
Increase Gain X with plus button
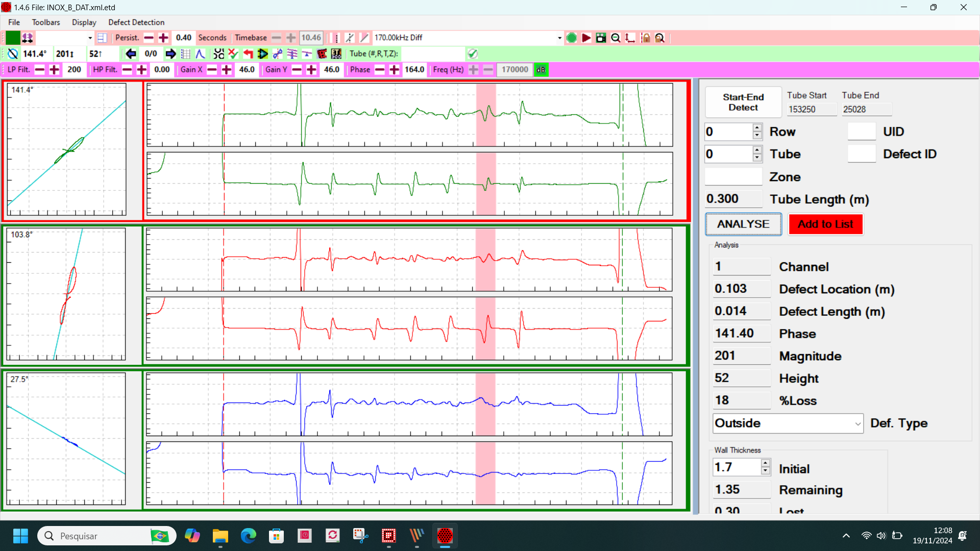click(227, 70)
